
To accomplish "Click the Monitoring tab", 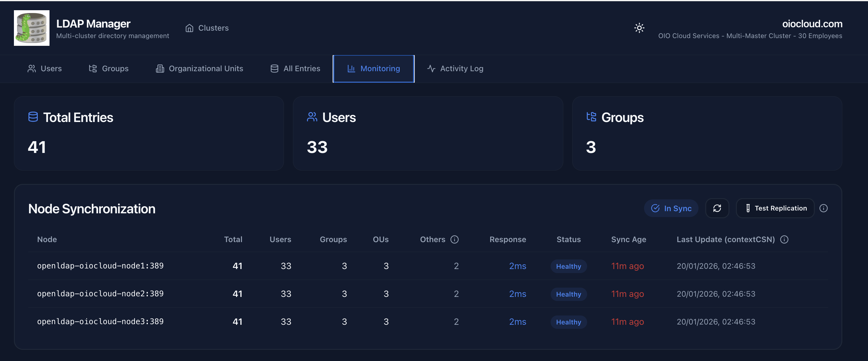I will click(373, 68).
